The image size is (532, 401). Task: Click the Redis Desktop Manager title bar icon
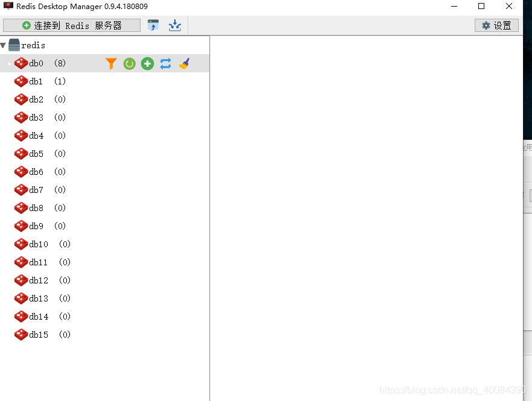(x=8, y=7)
